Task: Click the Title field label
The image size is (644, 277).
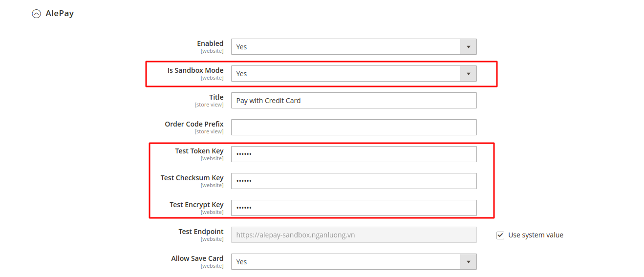Action: pyautogui.click(x=216, y=97)
